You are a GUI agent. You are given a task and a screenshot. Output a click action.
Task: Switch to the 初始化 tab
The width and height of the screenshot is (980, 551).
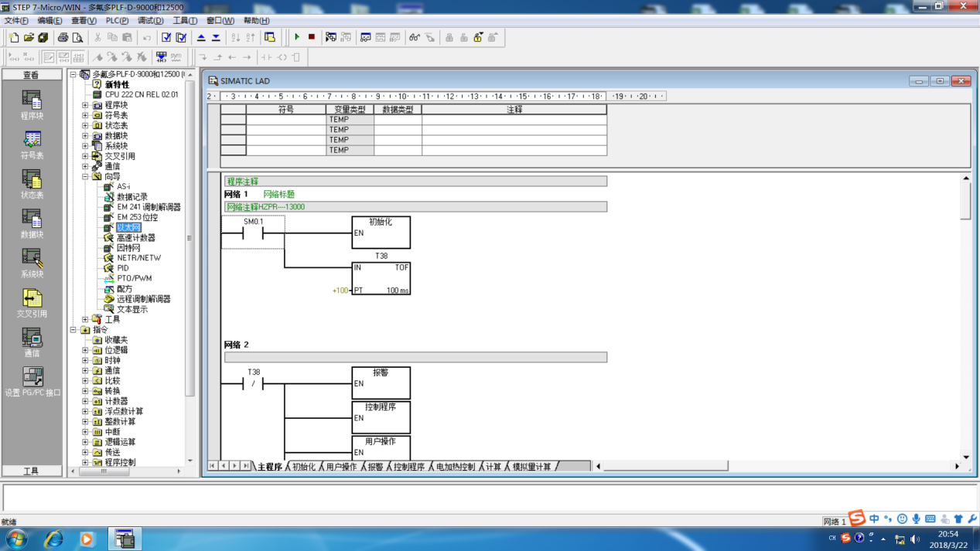303,467
